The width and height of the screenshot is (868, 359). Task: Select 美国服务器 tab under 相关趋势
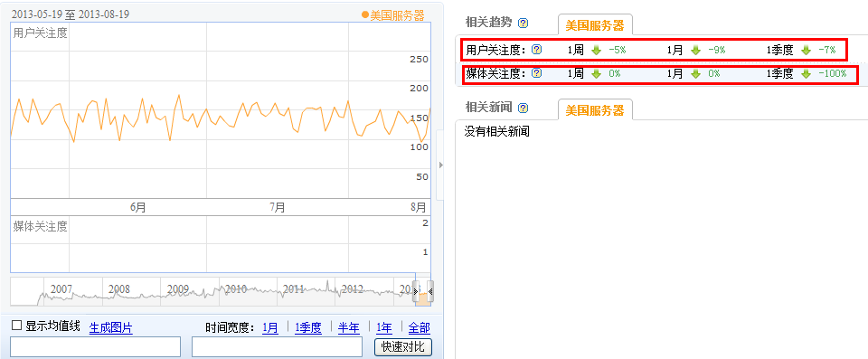pos(595,25)
